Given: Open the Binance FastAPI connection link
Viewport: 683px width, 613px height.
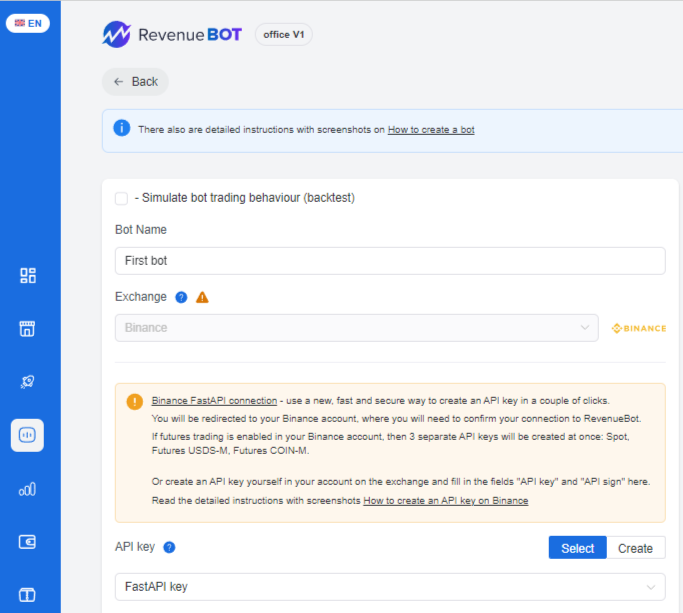Looking at the screenshot, I should [214, 400].
